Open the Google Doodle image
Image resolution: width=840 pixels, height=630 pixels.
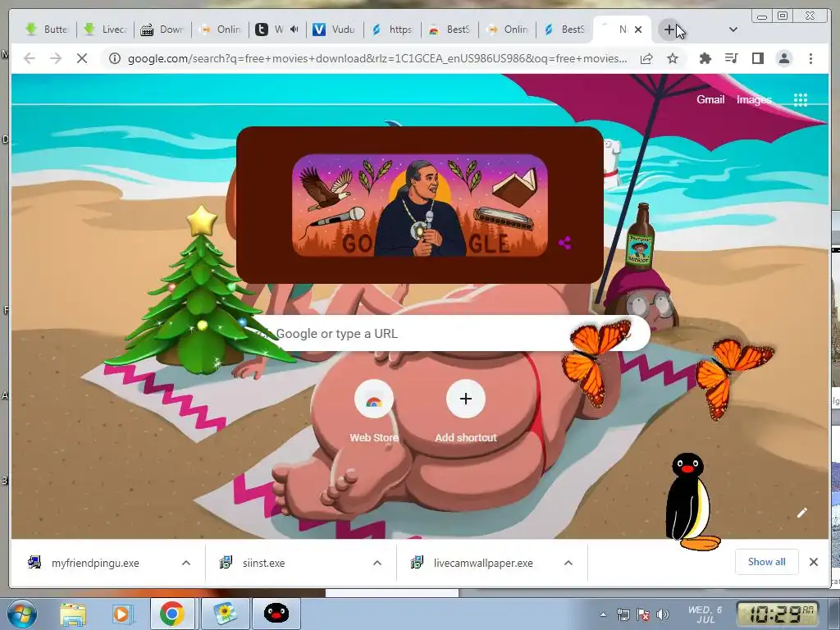pyautogui.click(x=420, y=205)
